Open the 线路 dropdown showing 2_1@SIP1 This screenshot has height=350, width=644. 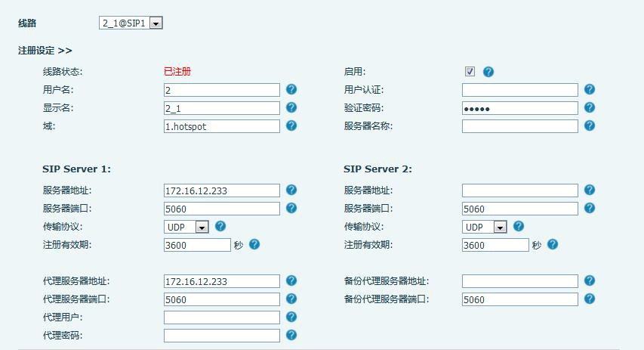[x=131, y=23]
